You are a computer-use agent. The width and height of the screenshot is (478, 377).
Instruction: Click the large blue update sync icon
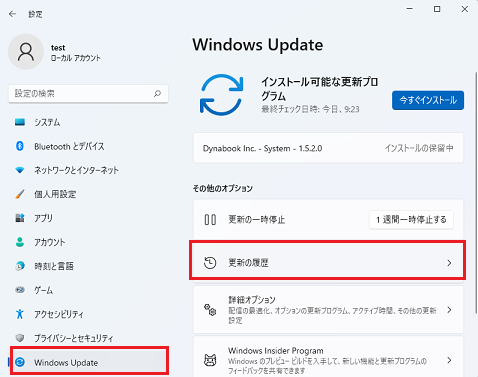coord(222,95)
